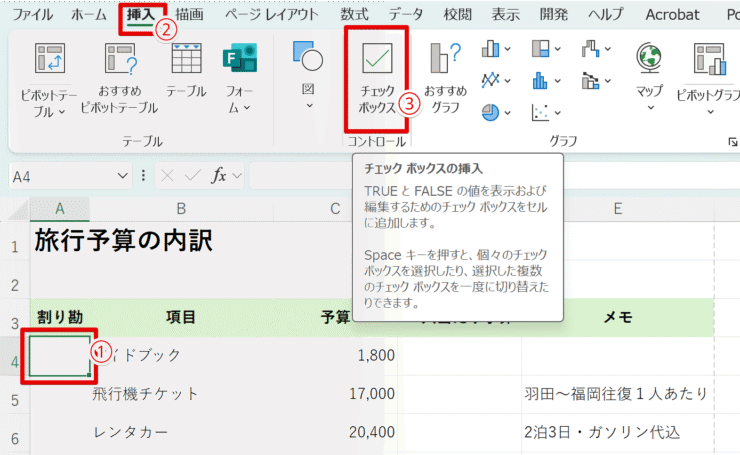This screenshot has width=740, height=455.
Task: Switch to the Home (ホーム) tab
Action: (x=89, y=15)
